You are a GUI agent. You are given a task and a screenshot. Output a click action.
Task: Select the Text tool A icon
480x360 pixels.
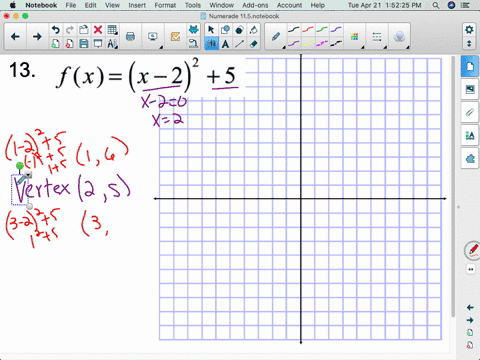(225, 44)
